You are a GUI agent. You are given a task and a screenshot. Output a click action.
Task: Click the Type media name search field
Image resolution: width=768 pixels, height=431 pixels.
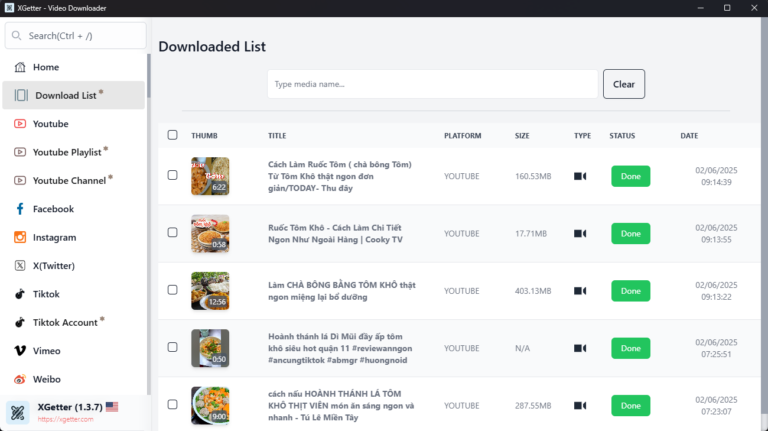(432, 84)
